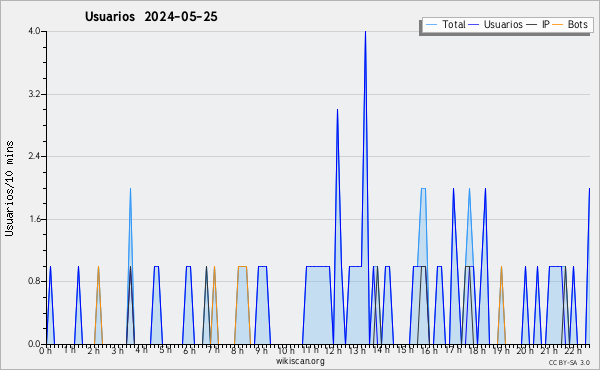Image resolution: width=600 pixels, height=370 pixels.
Task: Click the 2.4 y-axis value
Action: pos(34,156)
